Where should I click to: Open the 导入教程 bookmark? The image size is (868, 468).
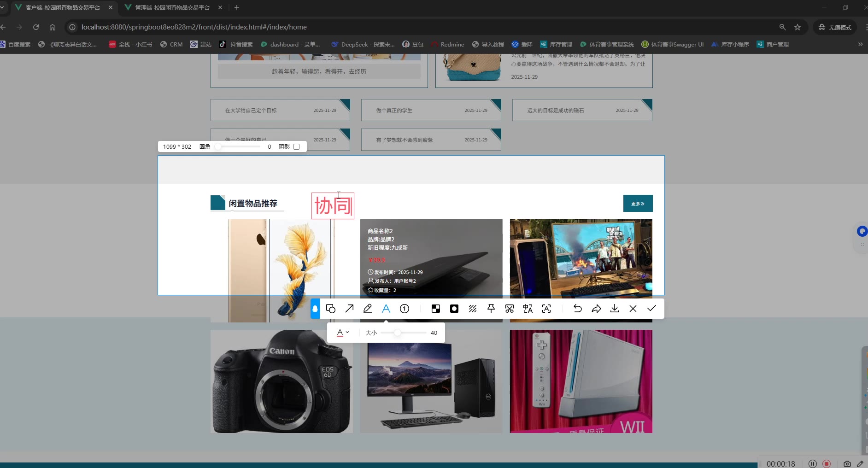[x=488, y=44]
